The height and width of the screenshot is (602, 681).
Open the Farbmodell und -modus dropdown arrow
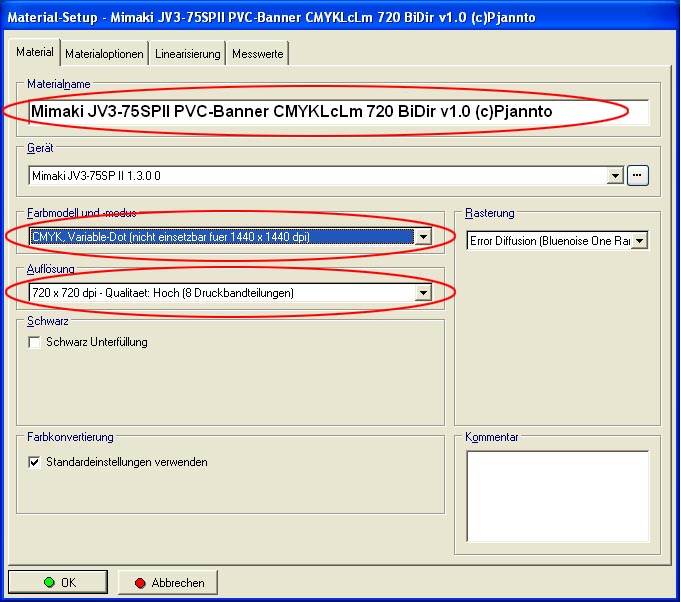point(423,237)
